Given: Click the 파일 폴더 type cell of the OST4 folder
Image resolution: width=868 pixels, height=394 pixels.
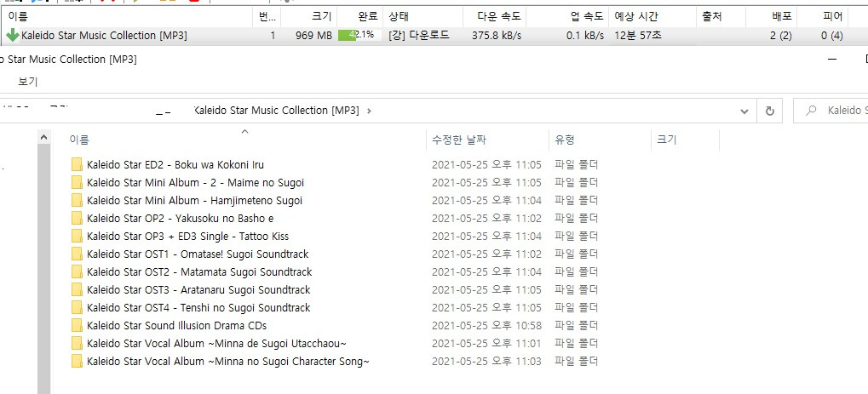Looking at the screenshot, I should pyautogui.click(x=577, y=308).
